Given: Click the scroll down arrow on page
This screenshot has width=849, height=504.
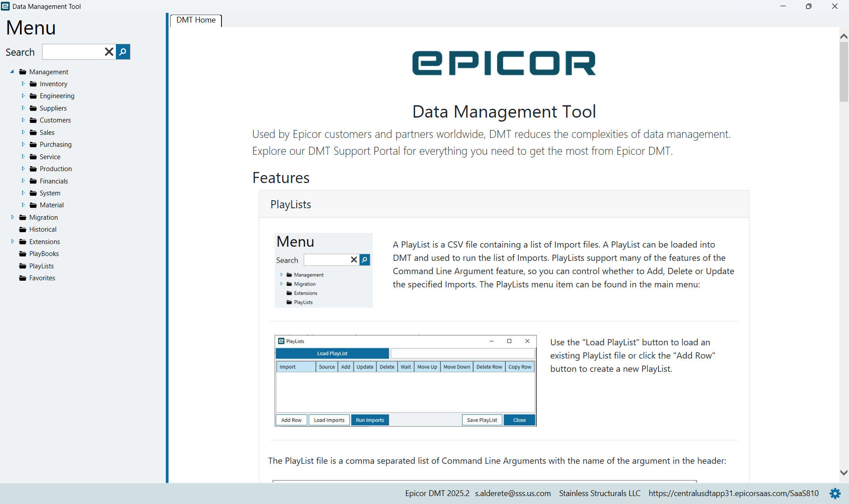Looking at the screenshot, I should (844, 473).
